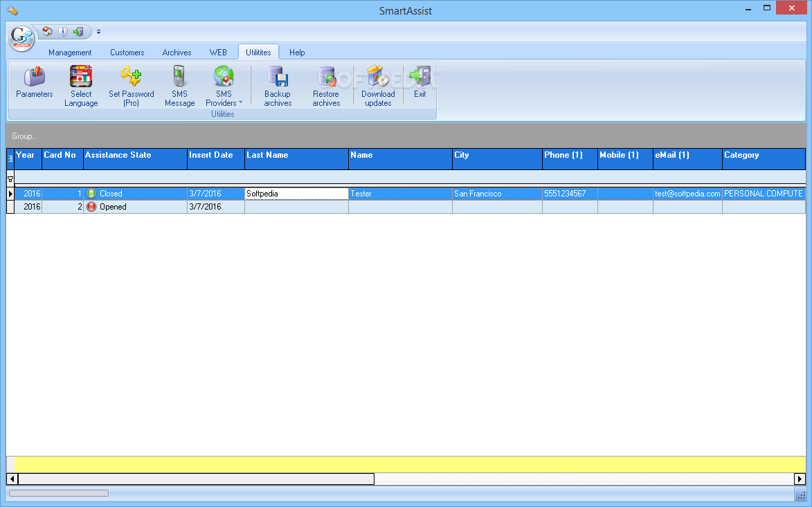The height and width of the screenshot is (507, 812).
Task: Open the WEB tab
Action: pos(218,53)
